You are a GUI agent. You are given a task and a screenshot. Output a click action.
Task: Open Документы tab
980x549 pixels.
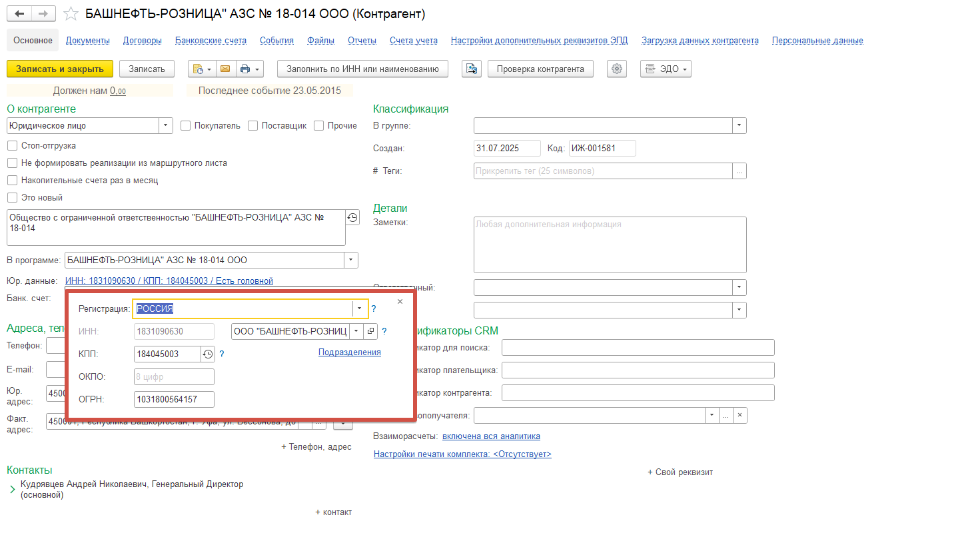pos(88,41)
